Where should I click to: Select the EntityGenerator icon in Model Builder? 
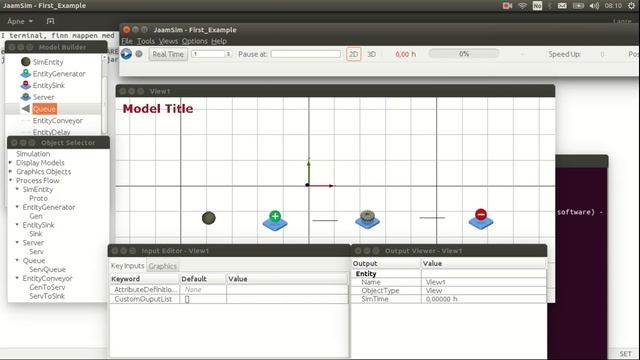click(x=26, y=73)
